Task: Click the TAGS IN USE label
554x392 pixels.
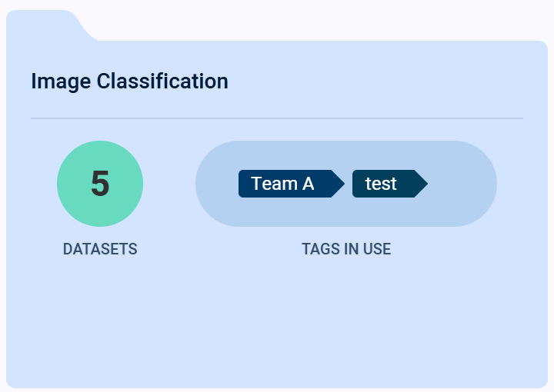Action: pos(346,249)
